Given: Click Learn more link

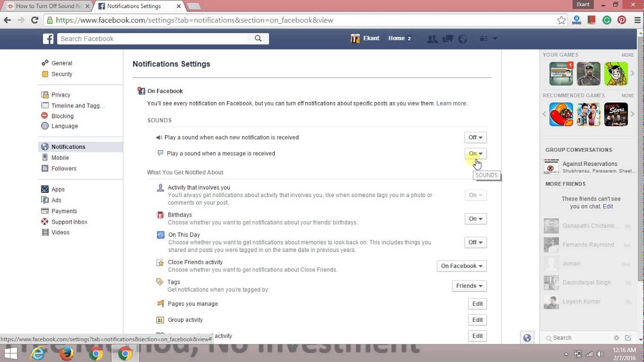Looking at the screenshot, I should coord(451,104).
